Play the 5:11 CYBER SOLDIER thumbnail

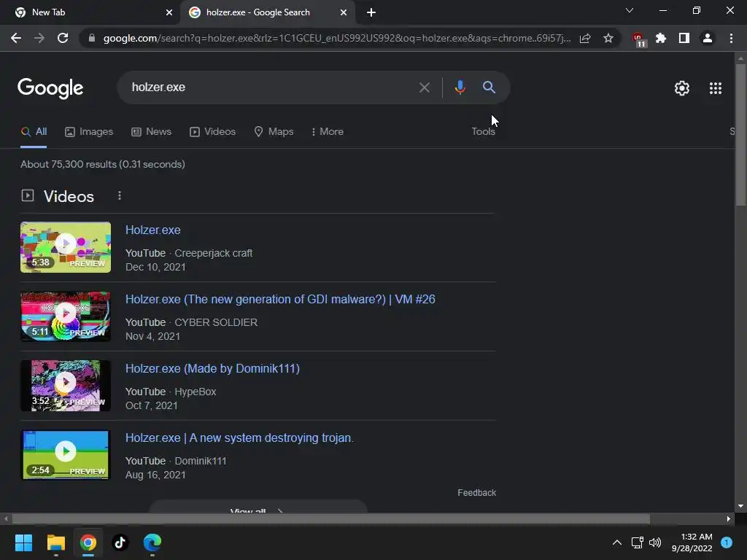pos(66,316)
